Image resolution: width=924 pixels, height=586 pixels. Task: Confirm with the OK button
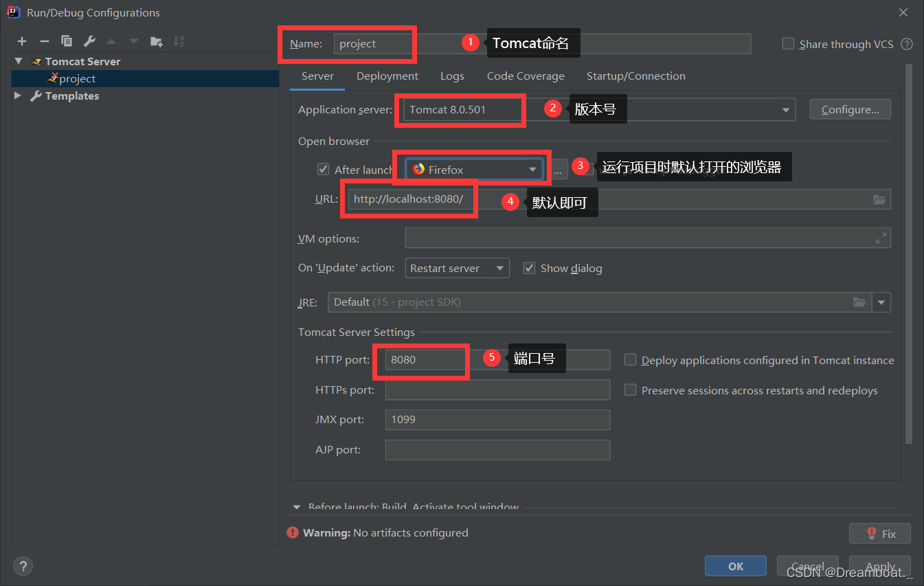pos(736,566)
